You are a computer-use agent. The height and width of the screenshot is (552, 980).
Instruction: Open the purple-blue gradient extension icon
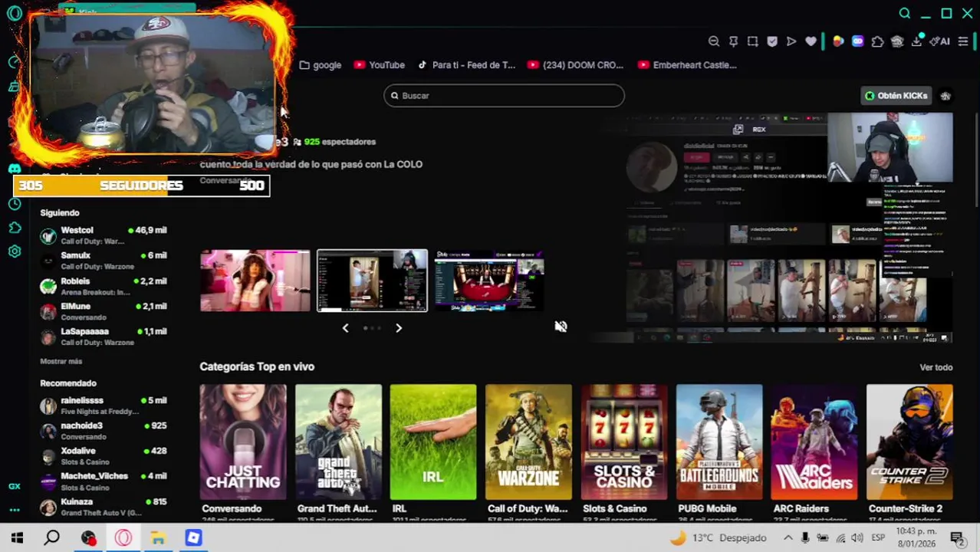858,41
